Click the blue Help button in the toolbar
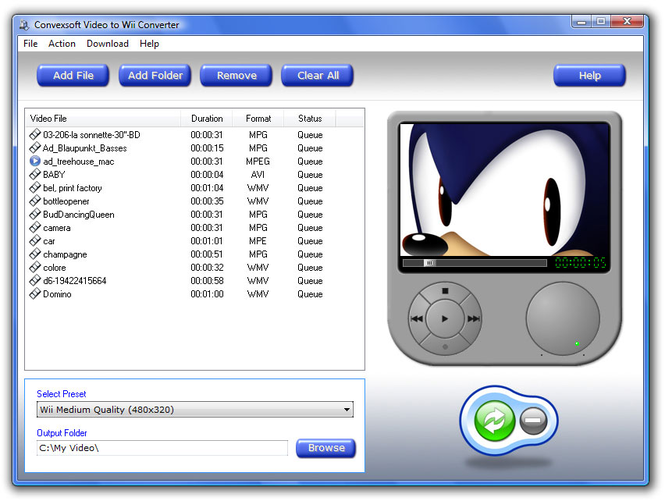665x501 pixels. [590, 76]
